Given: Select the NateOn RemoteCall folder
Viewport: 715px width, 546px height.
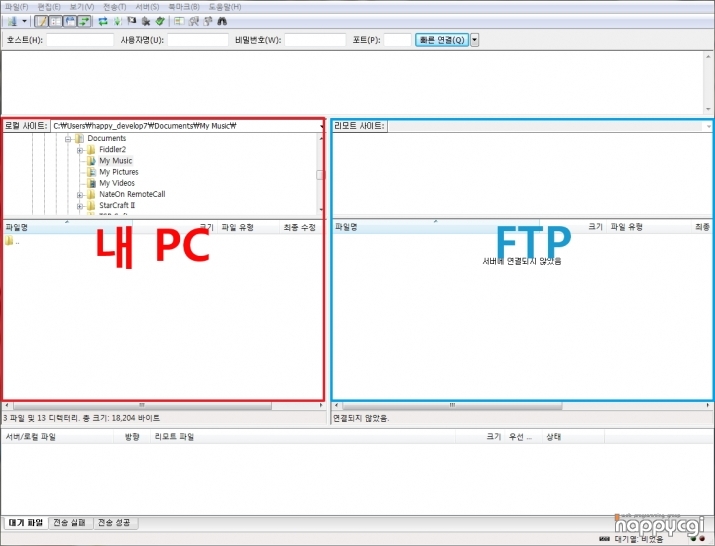Looking at the screenshot, I should pyautogui.click(x=132, y=194).
